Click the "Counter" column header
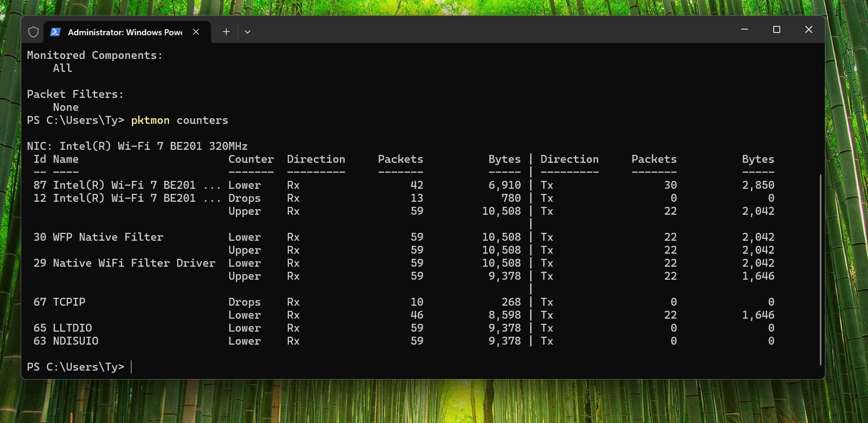Screen dimensions: 868x423 pos(251,159)
